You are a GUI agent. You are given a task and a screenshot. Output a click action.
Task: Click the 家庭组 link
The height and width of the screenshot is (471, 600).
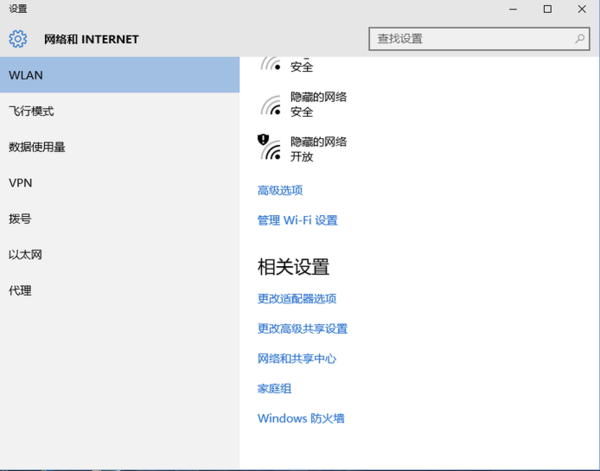(x=274, y=389)
